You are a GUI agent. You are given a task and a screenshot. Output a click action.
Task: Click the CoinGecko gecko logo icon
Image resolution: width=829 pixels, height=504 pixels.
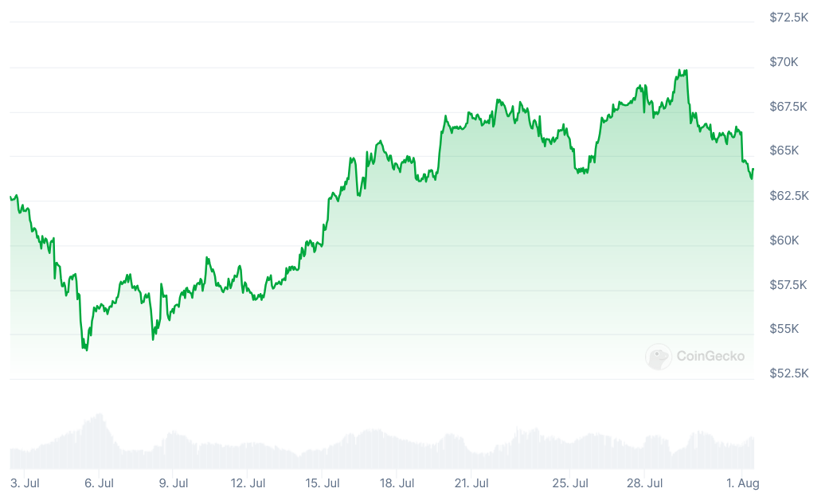click(659, 356)
